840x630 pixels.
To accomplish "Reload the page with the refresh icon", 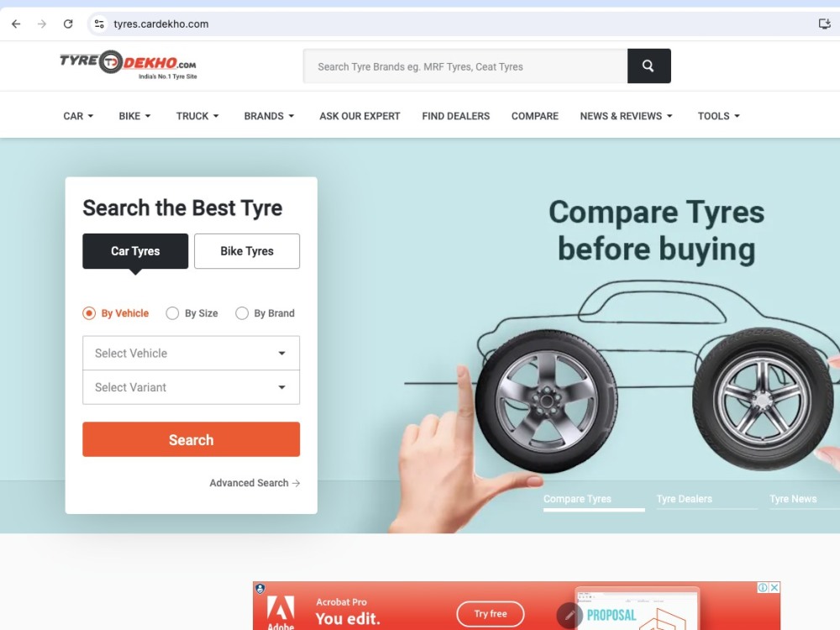I will click(68, 24).
